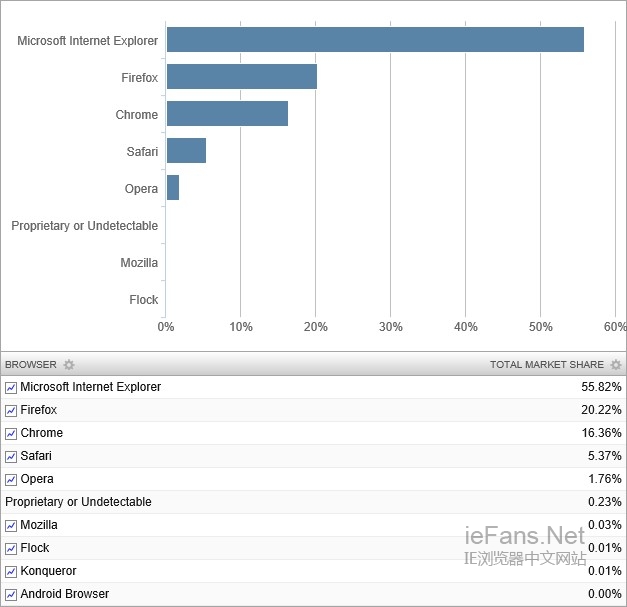The height and width of the screenshot is (607, 627).
Task: Click the 55.82% market share value
Action: 601,387
